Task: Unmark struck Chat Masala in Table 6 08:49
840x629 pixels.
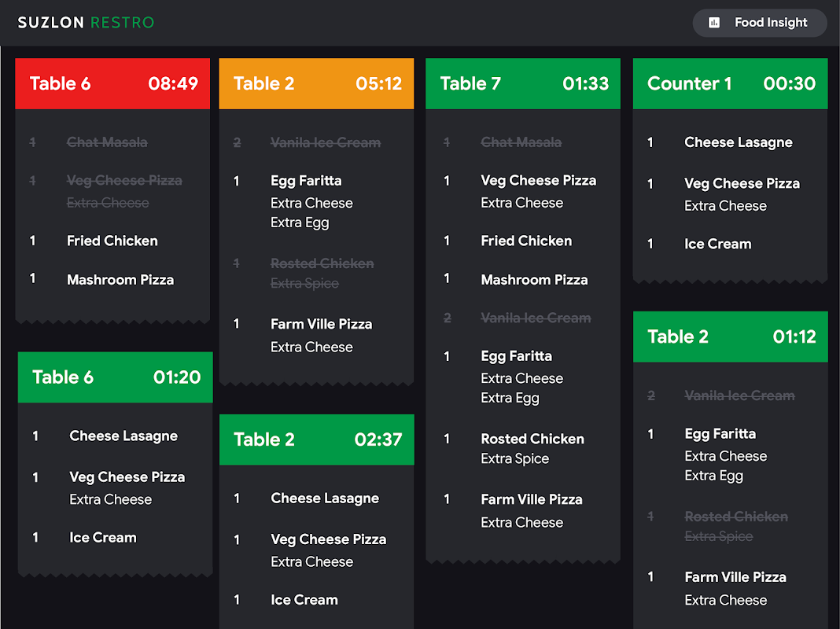Action: (107, 142)
